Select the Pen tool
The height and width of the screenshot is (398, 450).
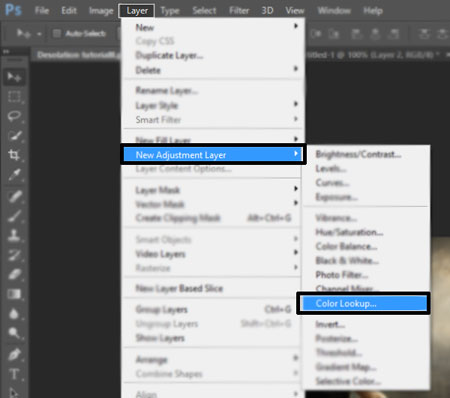coord(14,354)
